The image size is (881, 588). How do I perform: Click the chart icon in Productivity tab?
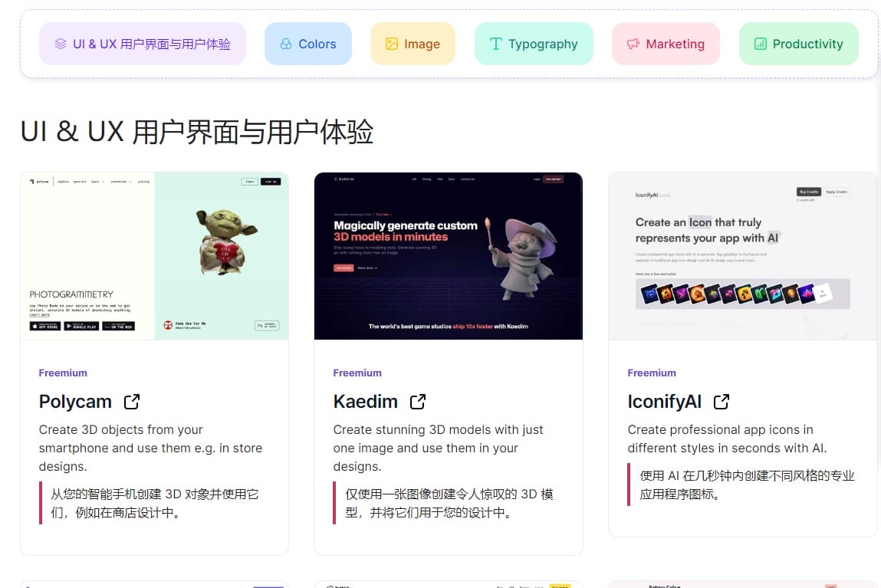(760, 44)
